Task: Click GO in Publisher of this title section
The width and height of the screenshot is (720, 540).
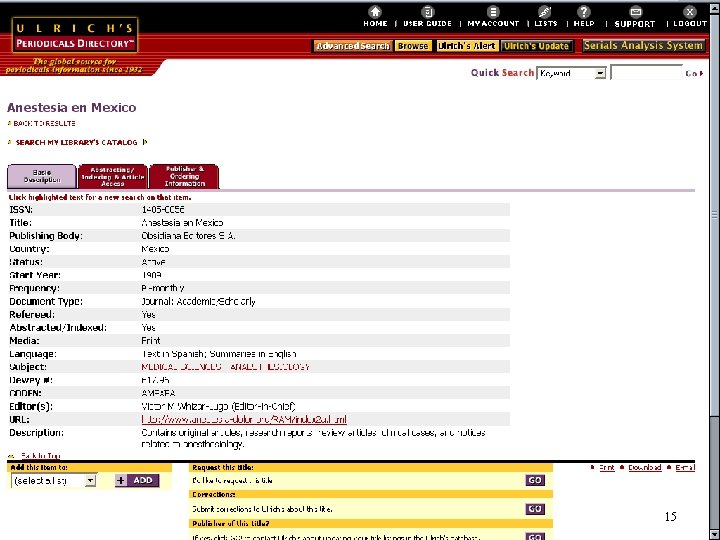Action: click(x=535, y=536)
